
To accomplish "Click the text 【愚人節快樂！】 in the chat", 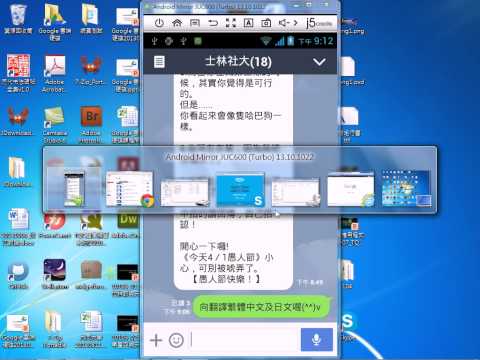I will (x=226, y=279).
